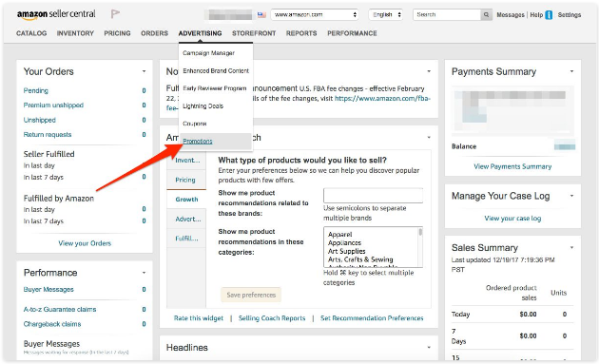Switch to the Growth coach tab

point(186,200)
